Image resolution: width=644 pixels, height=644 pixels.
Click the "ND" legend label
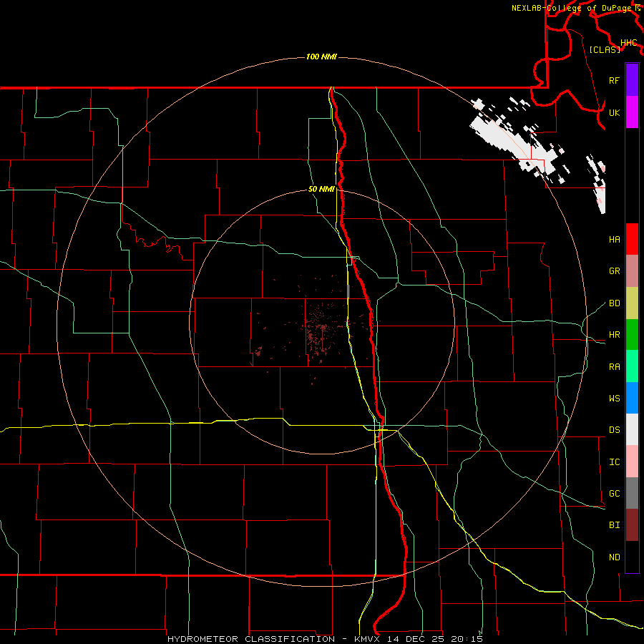614,557
